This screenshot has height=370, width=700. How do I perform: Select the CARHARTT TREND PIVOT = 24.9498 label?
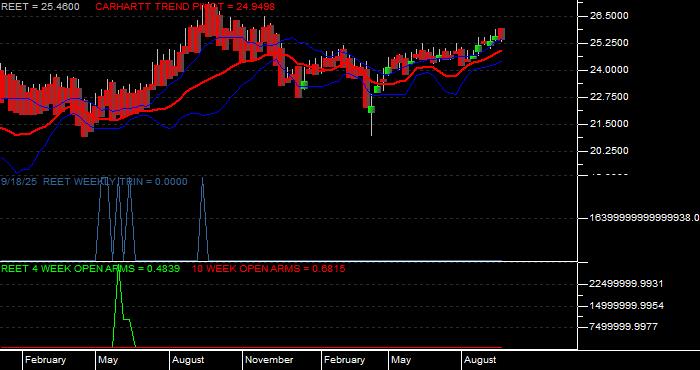point(185,7)
